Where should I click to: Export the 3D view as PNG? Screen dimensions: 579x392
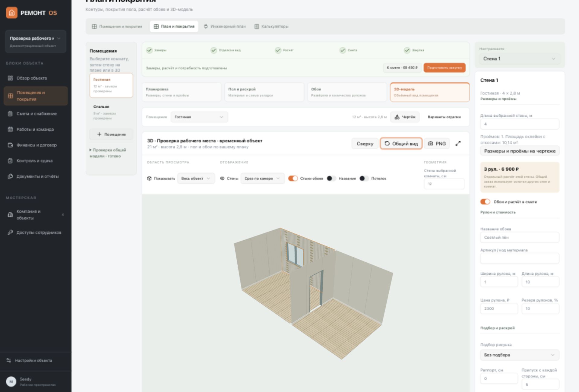(437, 144)
